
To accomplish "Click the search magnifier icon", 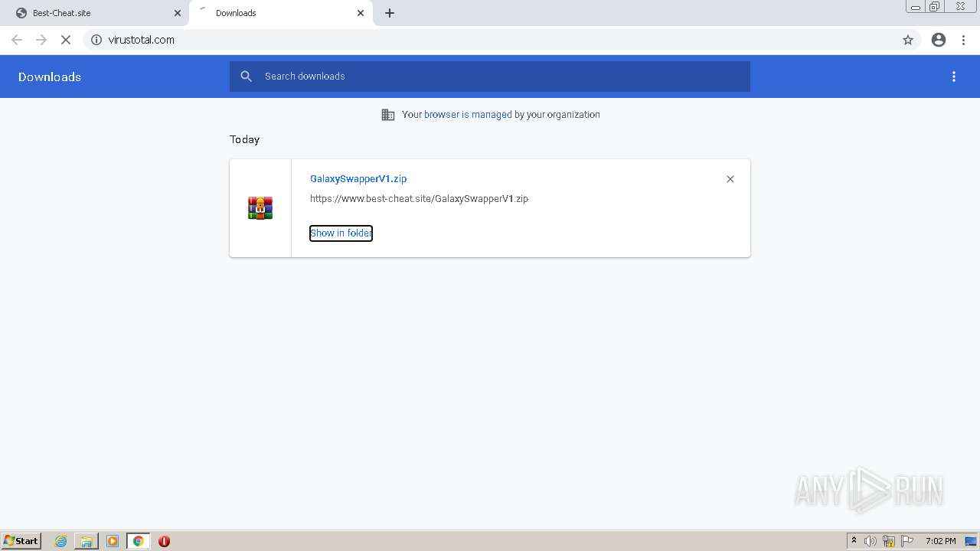I will click(x=246, y=77).
